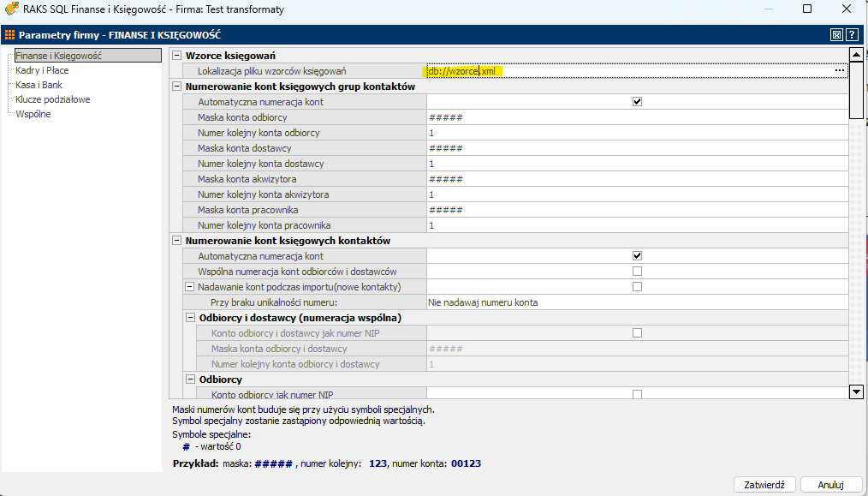Click the Lokalizacja pliku wzorców księgowań label
Viewport: 868px width, 496px height.
(x=272, y=71)
